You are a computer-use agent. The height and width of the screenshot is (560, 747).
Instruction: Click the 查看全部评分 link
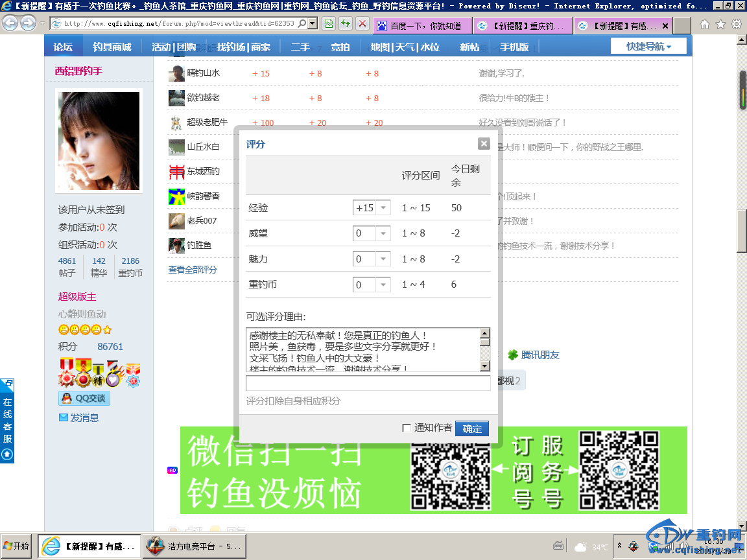[193, 270]
